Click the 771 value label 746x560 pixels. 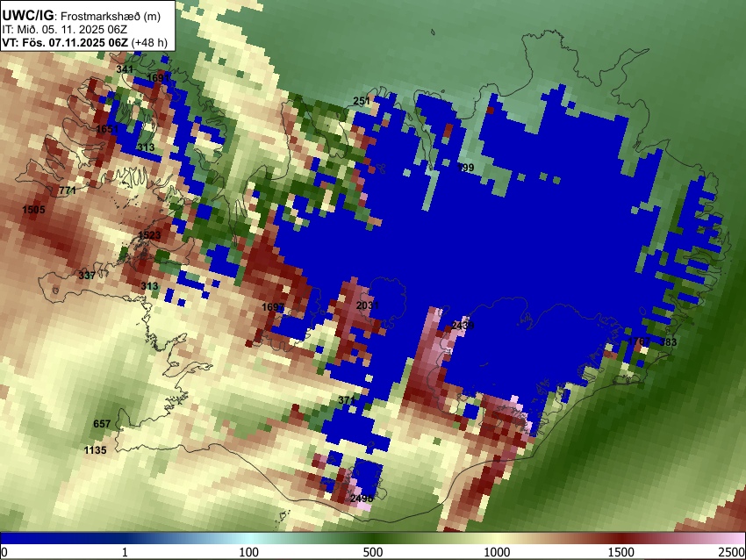pyautogui.click(x=68, y=190)
